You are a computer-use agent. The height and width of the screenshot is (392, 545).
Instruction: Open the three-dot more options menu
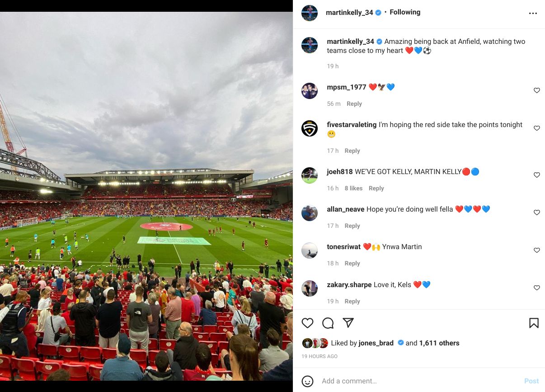(x=533, y=14)
